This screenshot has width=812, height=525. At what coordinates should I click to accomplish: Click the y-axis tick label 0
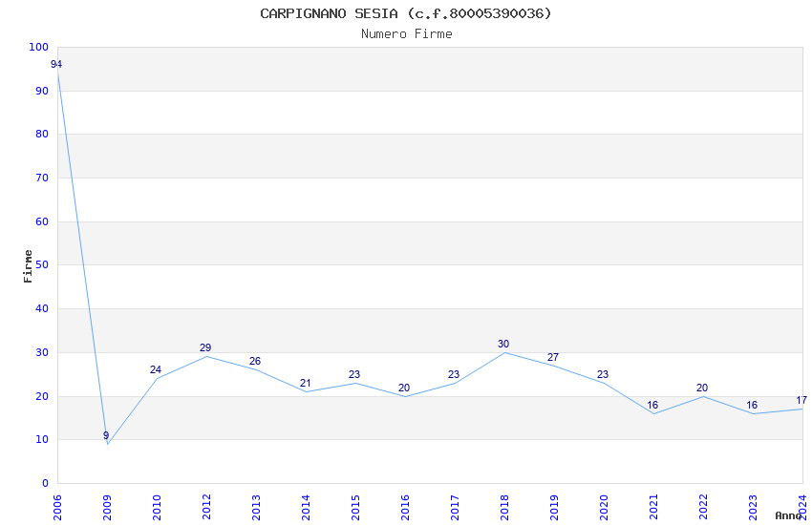tap(46, 483)
